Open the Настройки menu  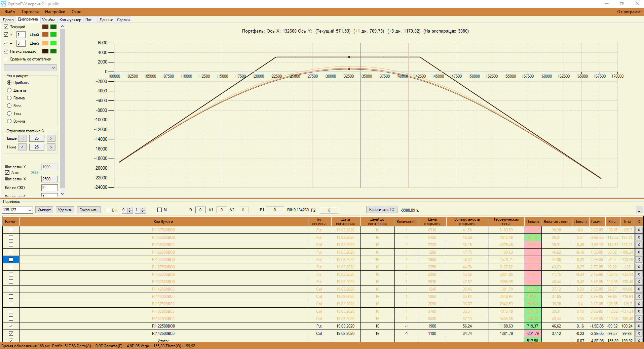tap(55, 12)
